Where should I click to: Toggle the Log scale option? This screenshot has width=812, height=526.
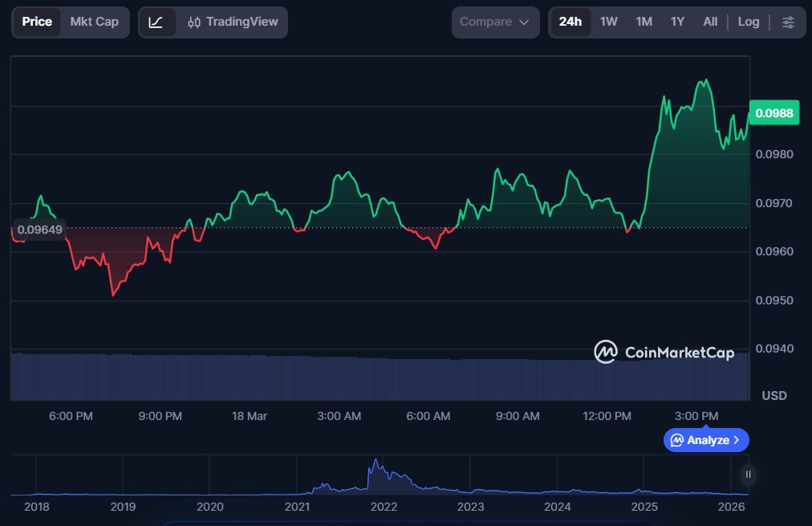pyautogui.click(x=748, y=22)
